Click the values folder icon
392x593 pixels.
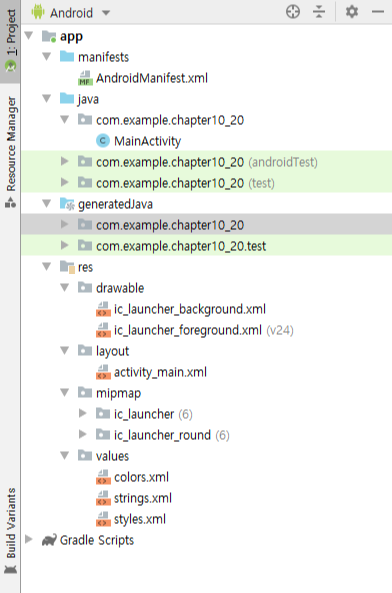point(85,456)
